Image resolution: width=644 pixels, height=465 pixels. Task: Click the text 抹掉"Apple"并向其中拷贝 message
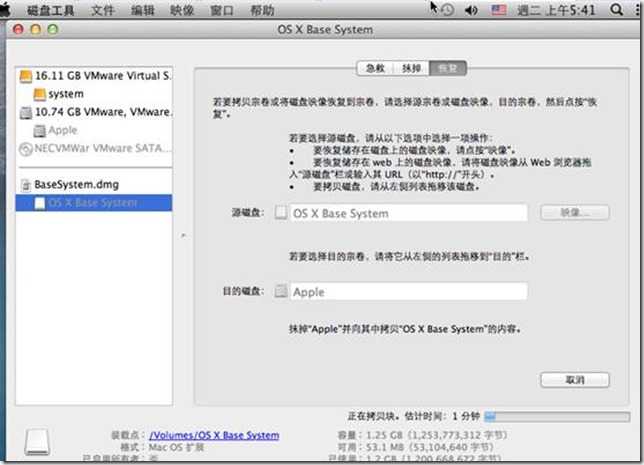(x=405, y=329)
